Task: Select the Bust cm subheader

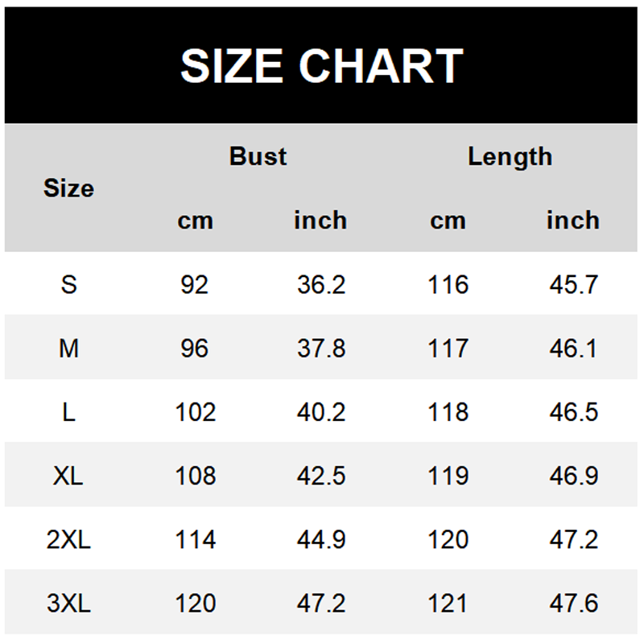Action: click(x=195, y=220)
